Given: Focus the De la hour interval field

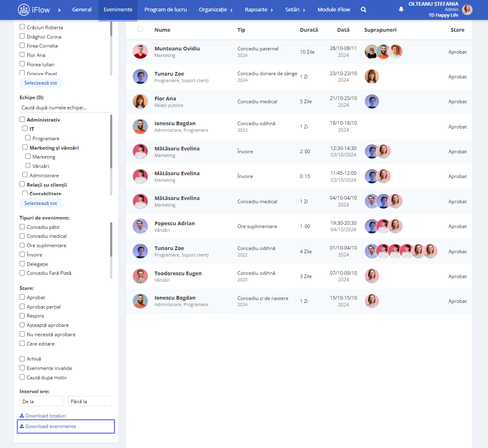Looking at the screenshot, I should pyautogui.click(x=41, y=401).
